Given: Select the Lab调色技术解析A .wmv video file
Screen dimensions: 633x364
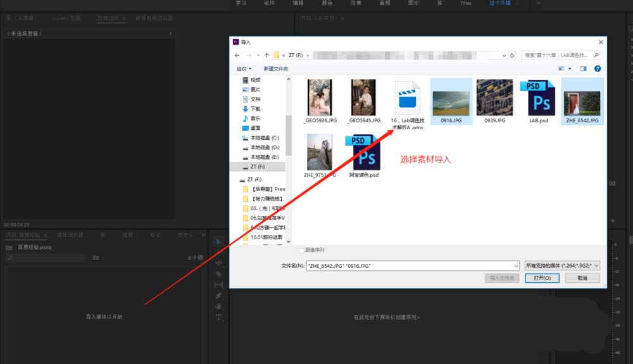Looking at the screenshot, I should [x=407, y=105].
